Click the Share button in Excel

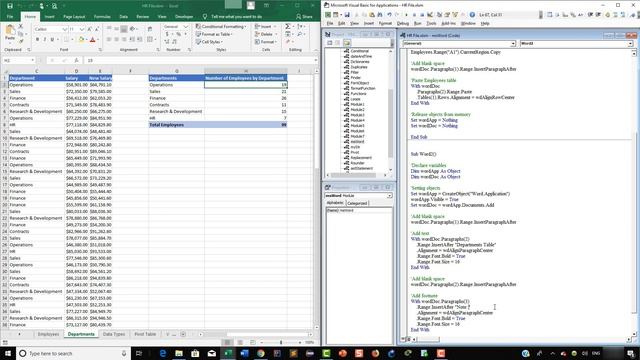coord(304,17)
